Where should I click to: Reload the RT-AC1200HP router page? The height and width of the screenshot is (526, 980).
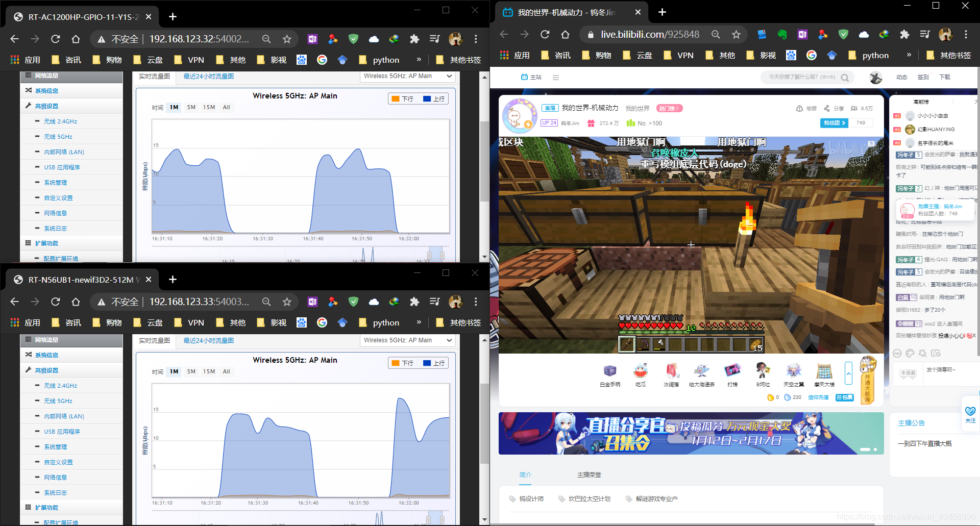pos(55,39)
